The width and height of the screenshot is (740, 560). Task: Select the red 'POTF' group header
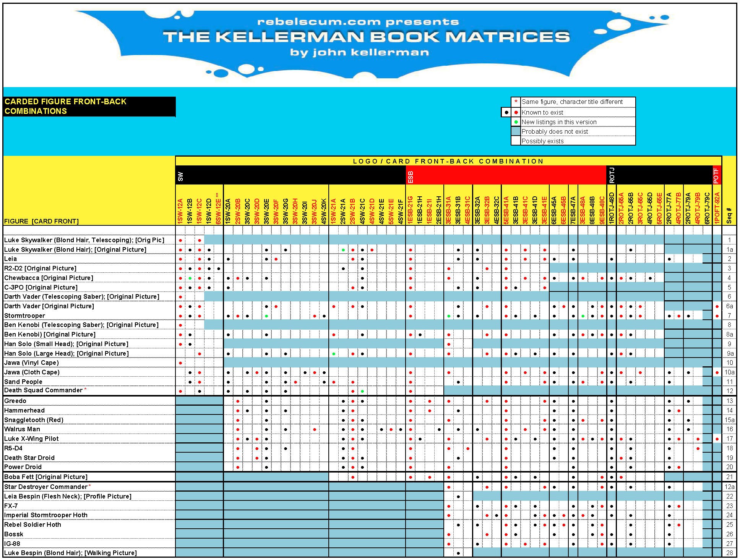tap(716, 176)
